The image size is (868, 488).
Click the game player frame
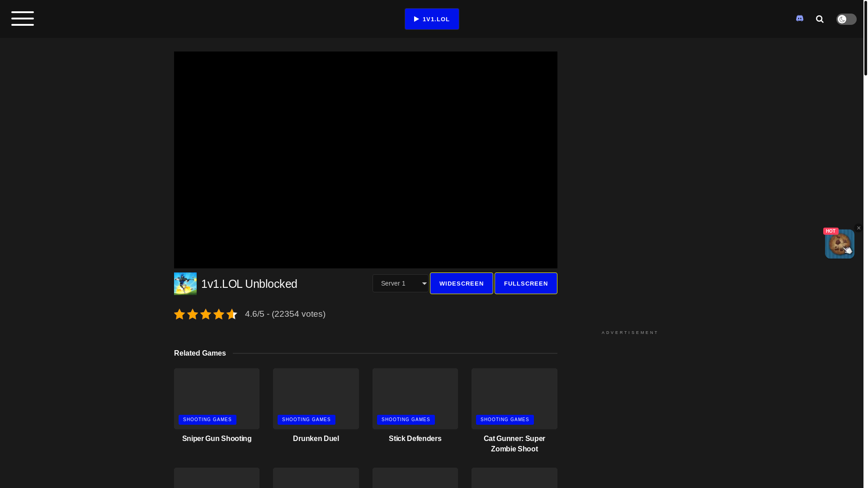pos(366,160)
